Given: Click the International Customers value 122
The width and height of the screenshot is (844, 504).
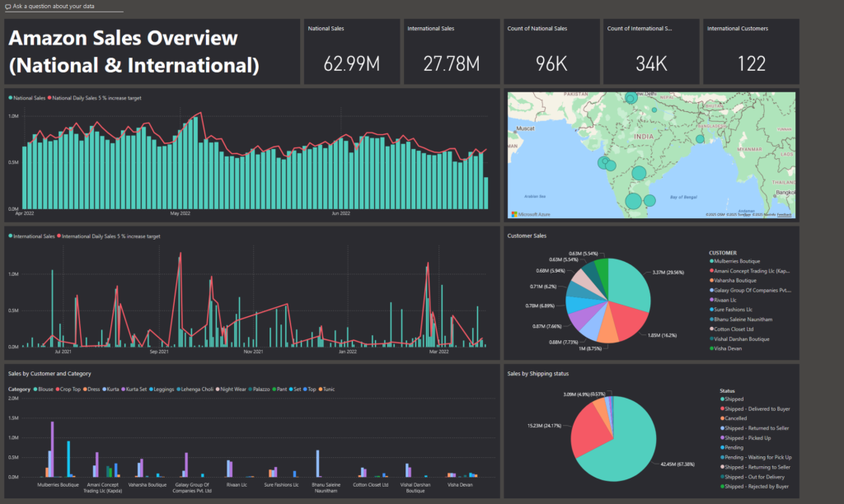Looking at the screenshot, I should (752, 64).
